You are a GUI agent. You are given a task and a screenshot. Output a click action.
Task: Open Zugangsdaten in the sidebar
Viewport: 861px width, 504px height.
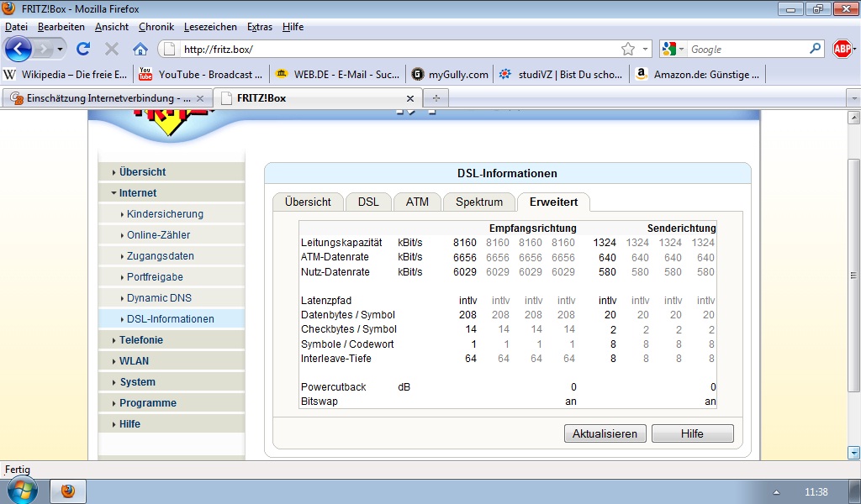pos(172,256)
